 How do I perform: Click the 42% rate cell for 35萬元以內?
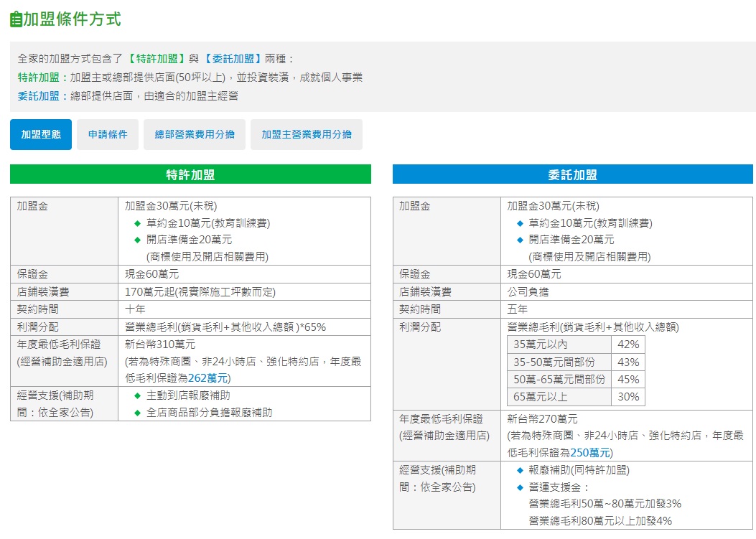[x=630, y=345]
